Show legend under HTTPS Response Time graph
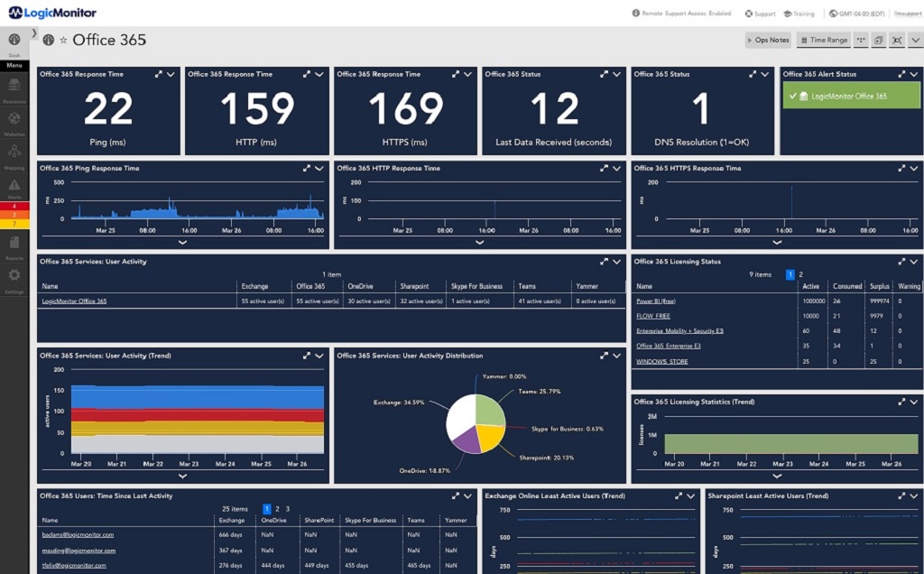 click(x=777, y=242)
